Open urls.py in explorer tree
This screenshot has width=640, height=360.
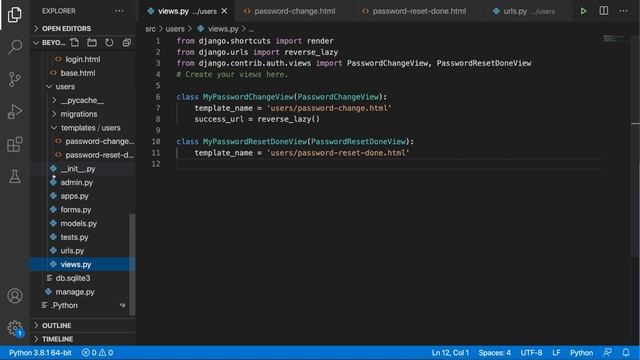[x=82, y=251]
